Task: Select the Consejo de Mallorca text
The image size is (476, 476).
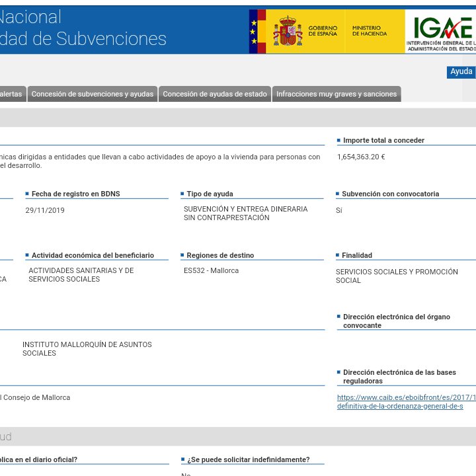Action: click(x=35, y=397)
